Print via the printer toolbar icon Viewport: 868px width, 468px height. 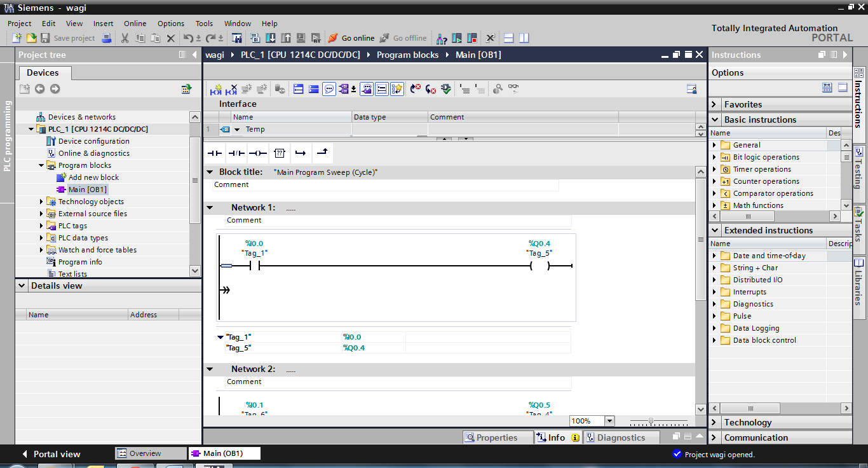107,38
